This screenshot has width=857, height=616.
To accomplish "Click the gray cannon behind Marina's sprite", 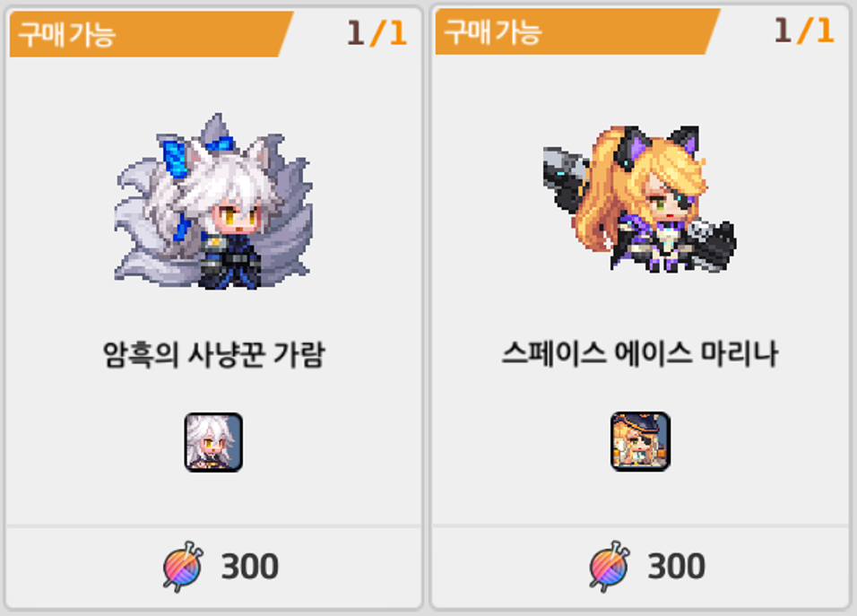I will tap(565, 176).
